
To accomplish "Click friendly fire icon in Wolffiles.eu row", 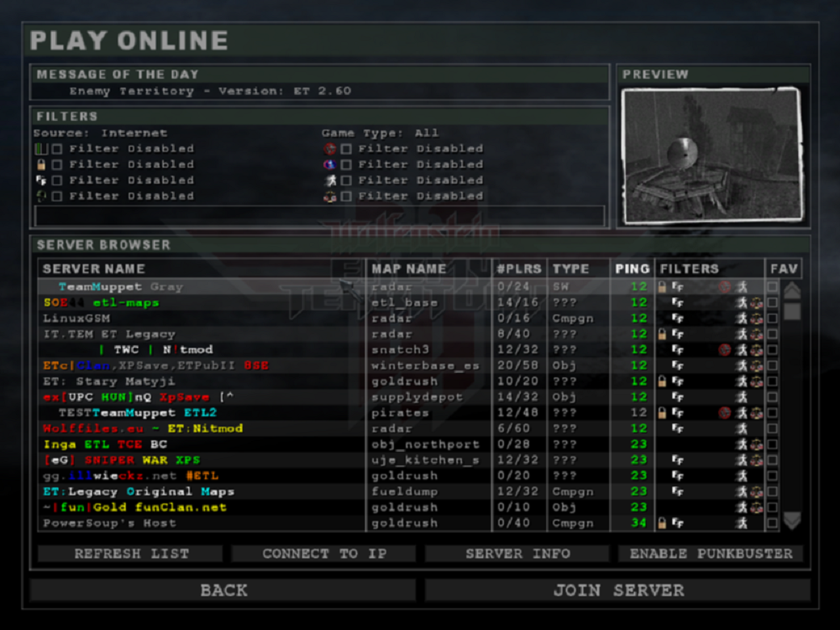I will pyautogui.click(x=678, y=428).
